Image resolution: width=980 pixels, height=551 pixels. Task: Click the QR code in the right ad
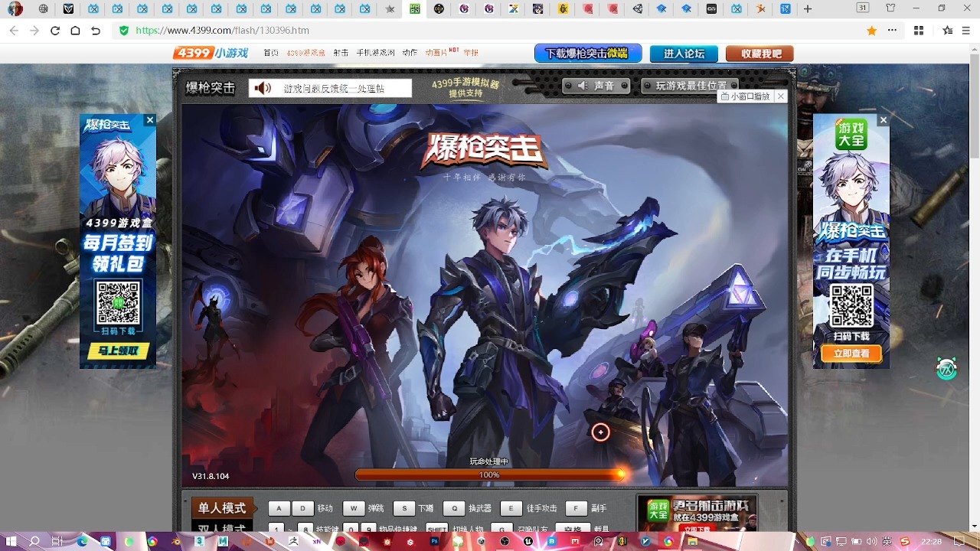pyautogui.click(x=851, y=307)
